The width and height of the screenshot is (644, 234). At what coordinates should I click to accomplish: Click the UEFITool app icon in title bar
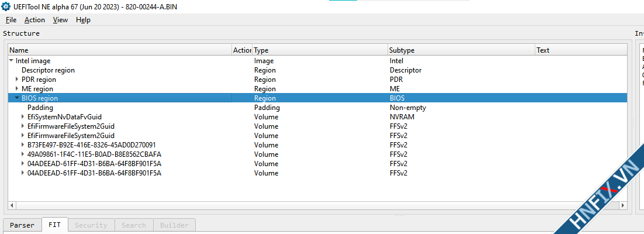point(6,6)
